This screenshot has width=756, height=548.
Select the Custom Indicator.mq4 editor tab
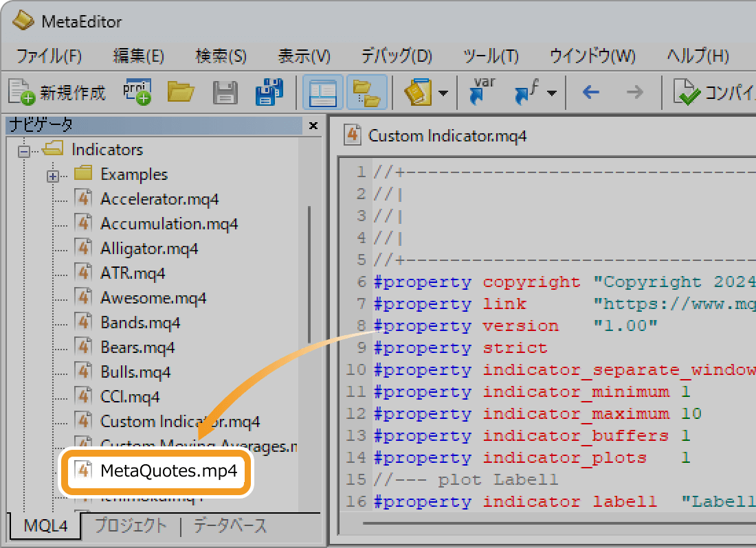pyautogui.click(x=436, y=135)
